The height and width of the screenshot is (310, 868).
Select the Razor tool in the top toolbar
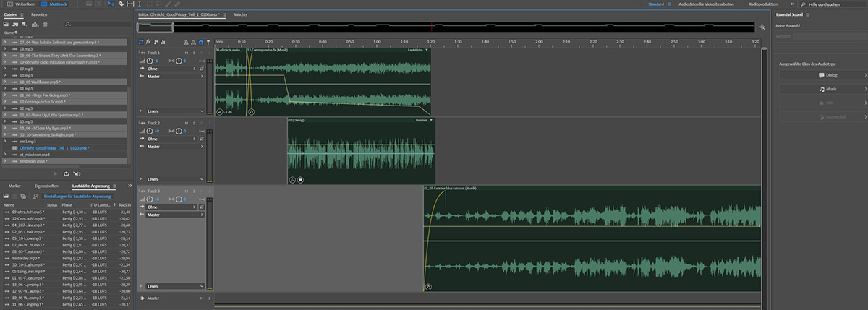120,4
